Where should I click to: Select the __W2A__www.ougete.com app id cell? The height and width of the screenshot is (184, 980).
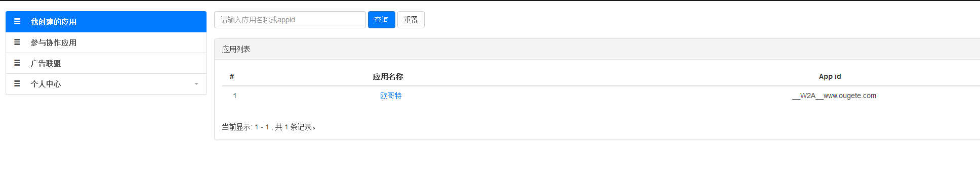pos(834,96)
